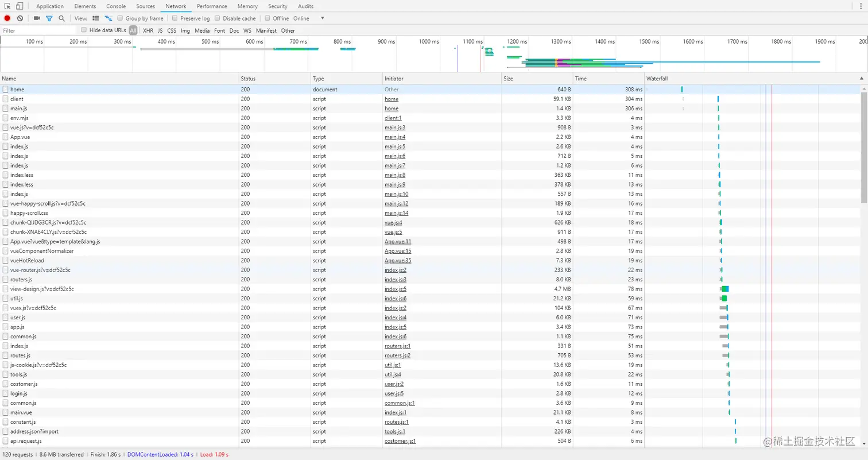Screen dimensions: 868x460
Task: Open the Console tab
Action: [x=116, y=6]
